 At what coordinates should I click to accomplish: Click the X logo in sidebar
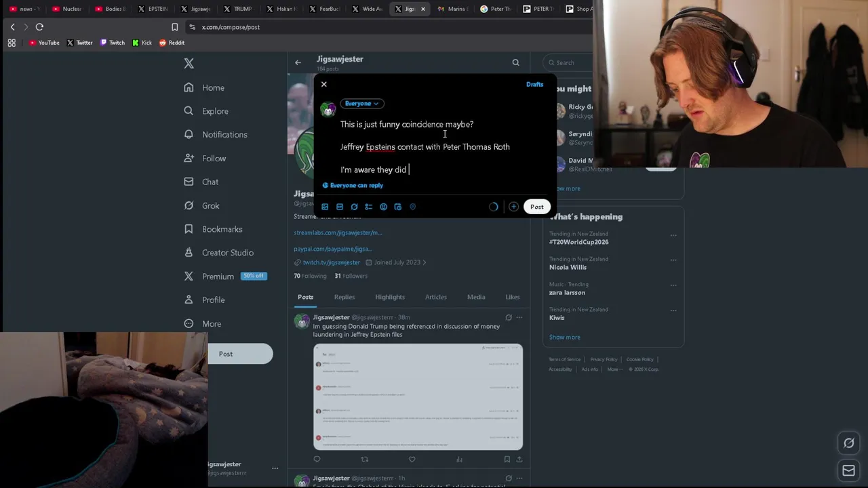pos(189,63)
